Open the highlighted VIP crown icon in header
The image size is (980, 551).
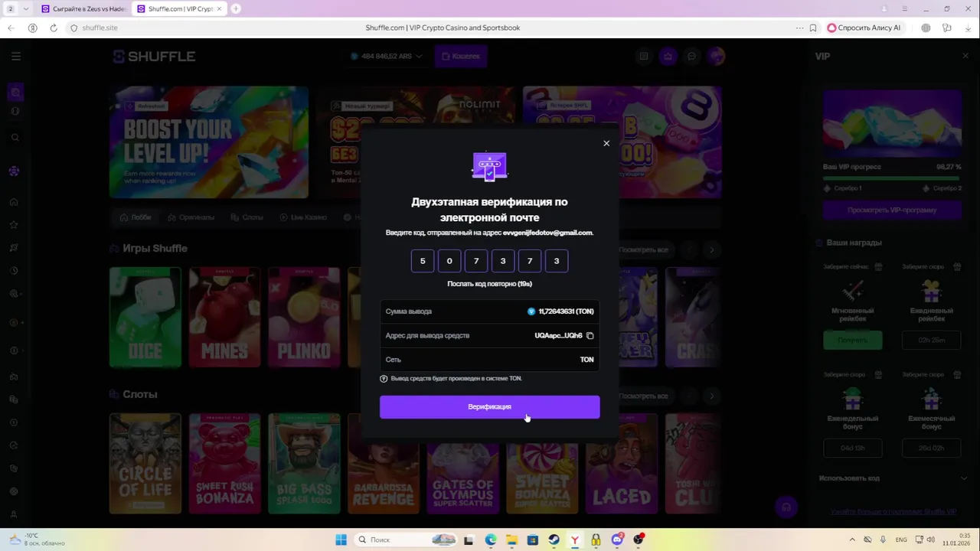[x=668, y=56]
